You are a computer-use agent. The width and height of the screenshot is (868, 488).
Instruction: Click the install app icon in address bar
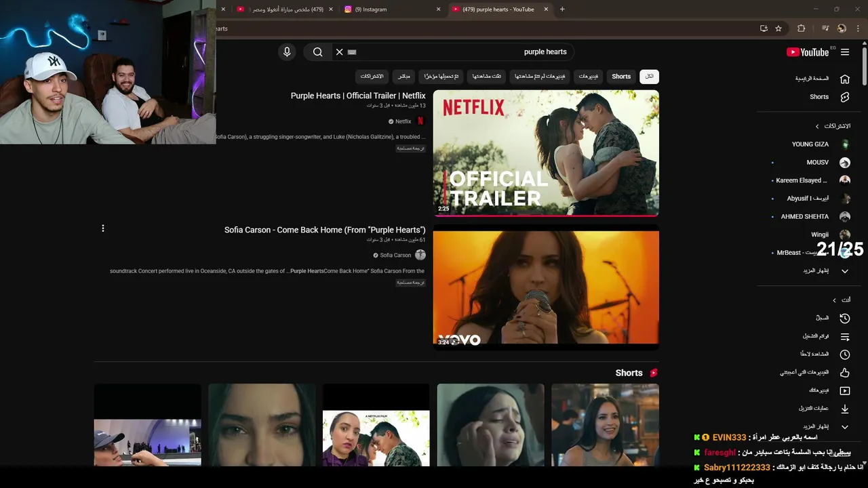coord(764,28)
